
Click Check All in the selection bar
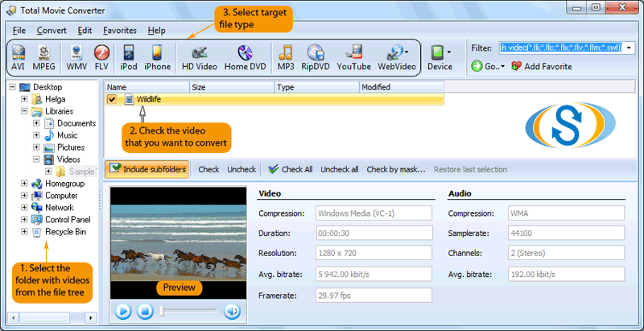click(291, 169)
